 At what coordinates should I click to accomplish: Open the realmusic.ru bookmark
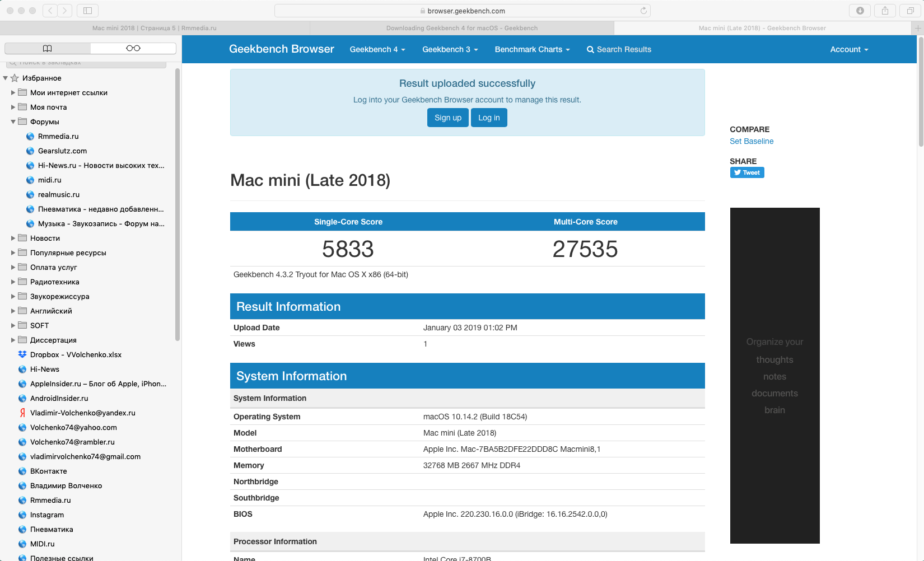click(58, 194)
